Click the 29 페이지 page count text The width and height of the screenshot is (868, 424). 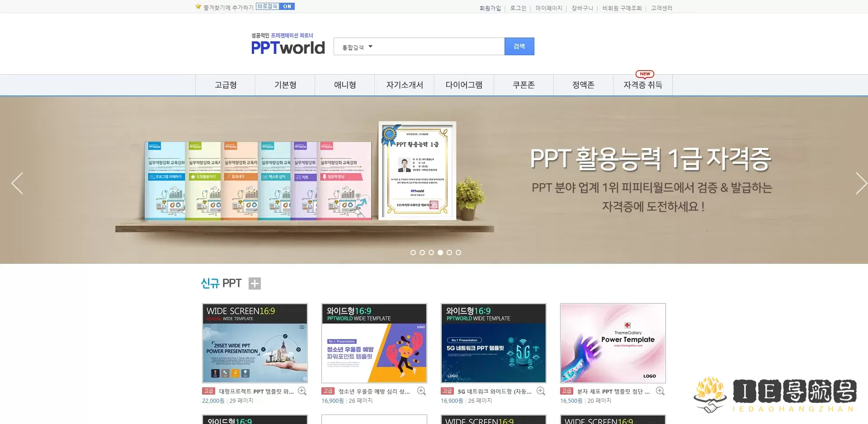(x=241, y=401)
